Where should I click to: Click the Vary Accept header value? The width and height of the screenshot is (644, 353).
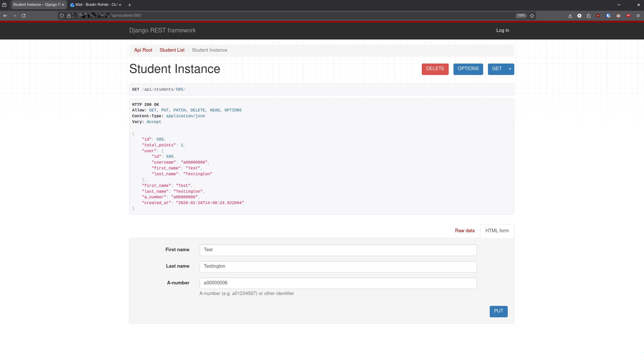154,122
